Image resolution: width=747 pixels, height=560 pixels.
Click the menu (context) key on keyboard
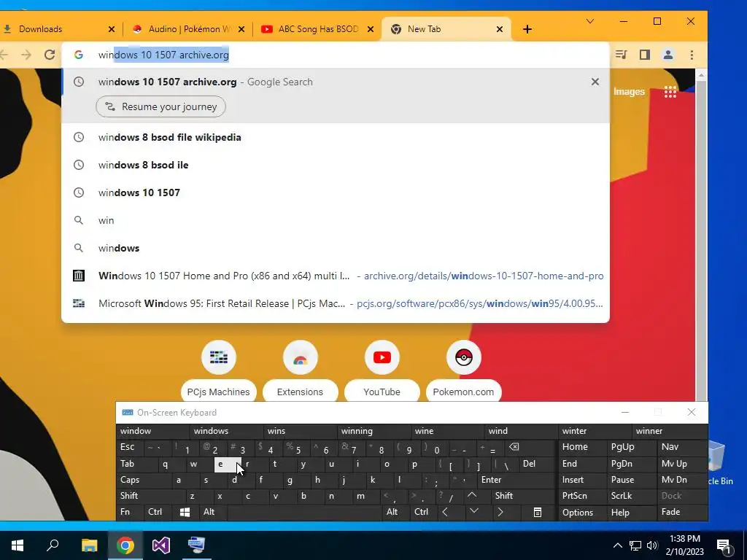538,513
